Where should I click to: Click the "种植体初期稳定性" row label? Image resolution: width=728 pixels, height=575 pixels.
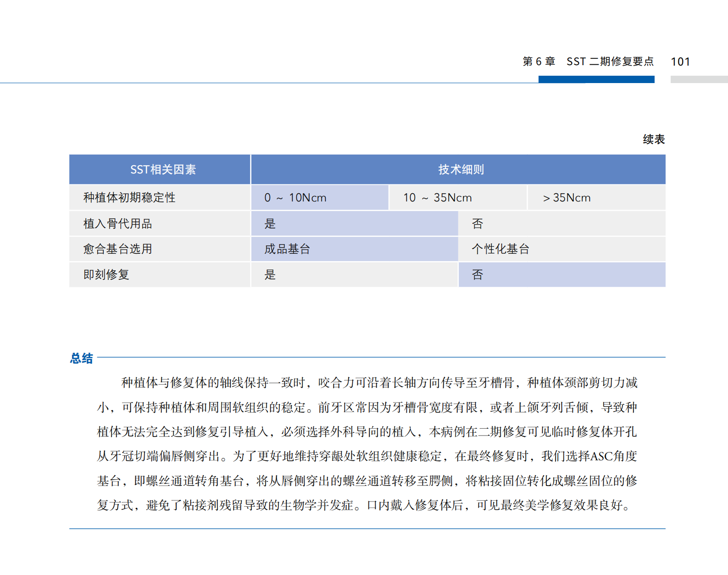tap(129, 198)
